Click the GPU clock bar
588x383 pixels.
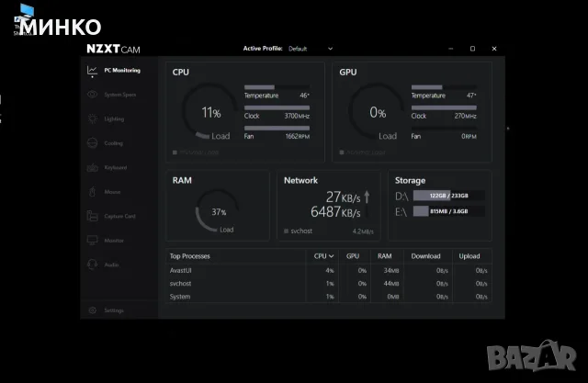point(444,108)
